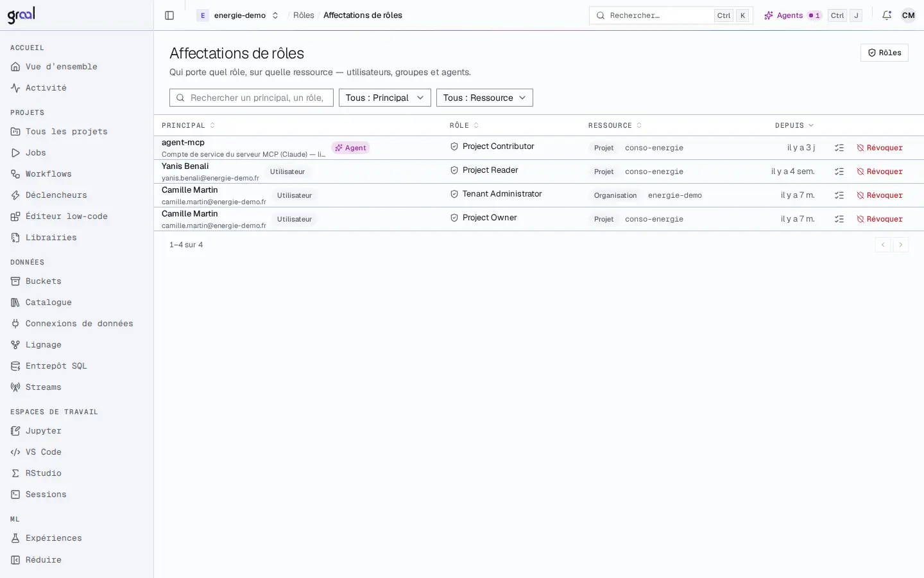The width and height of the screenshot is (924, 578).
Task: Open Catalogue in the sidebar
Action: pyautogui.click(x=76, y=302)
